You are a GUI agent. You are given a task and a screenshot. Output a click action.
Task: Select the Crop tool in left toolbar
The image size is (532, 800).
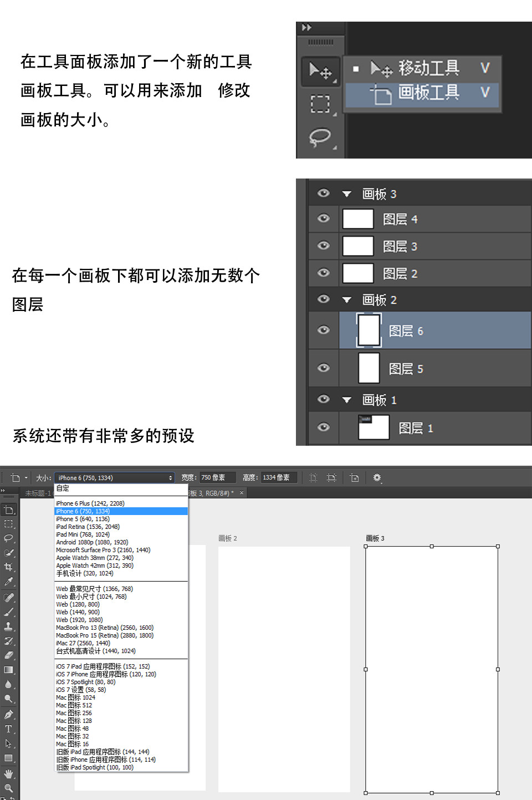pos(8,567)
